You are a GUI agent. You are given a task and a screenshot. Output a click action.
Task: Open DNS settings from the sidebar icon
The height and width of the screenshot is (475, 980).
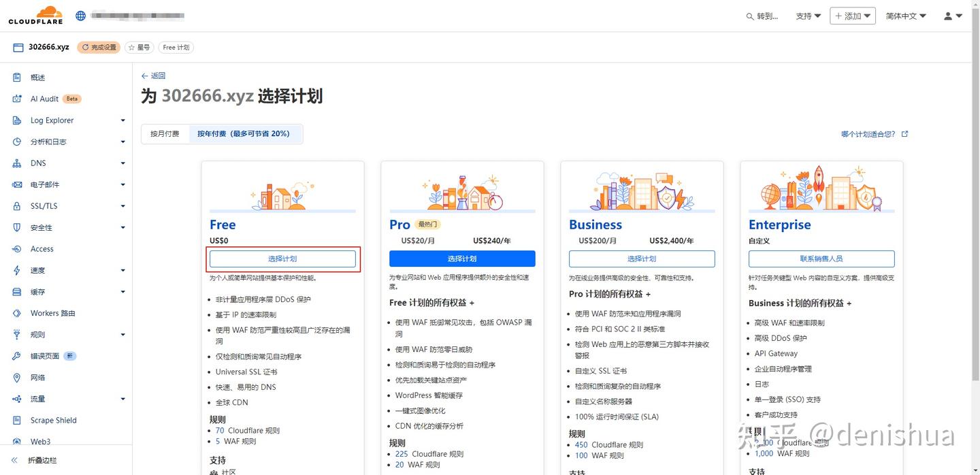[x=17, y=163]
